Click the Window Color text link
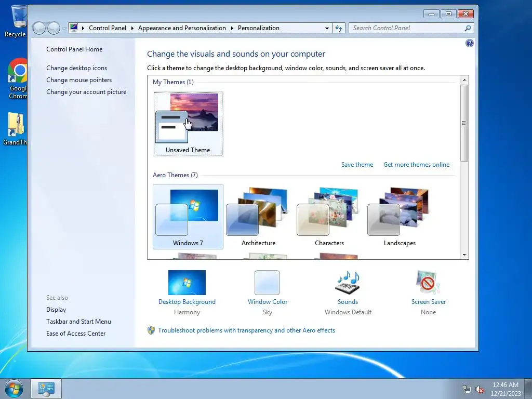Screen dimensions: 532x399 tap(268, 302)
